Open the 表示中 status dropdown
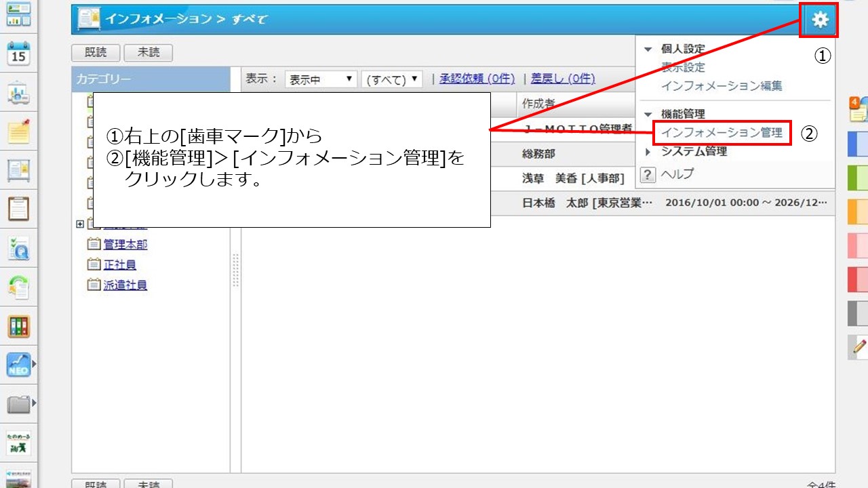 coord(321,79)
